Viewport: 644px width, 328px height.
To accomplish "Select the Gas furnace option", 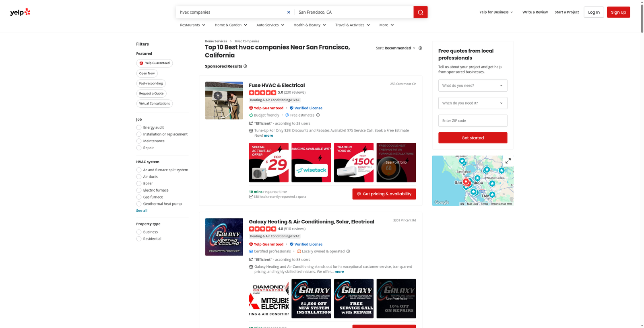I will (x=139, y=197).
